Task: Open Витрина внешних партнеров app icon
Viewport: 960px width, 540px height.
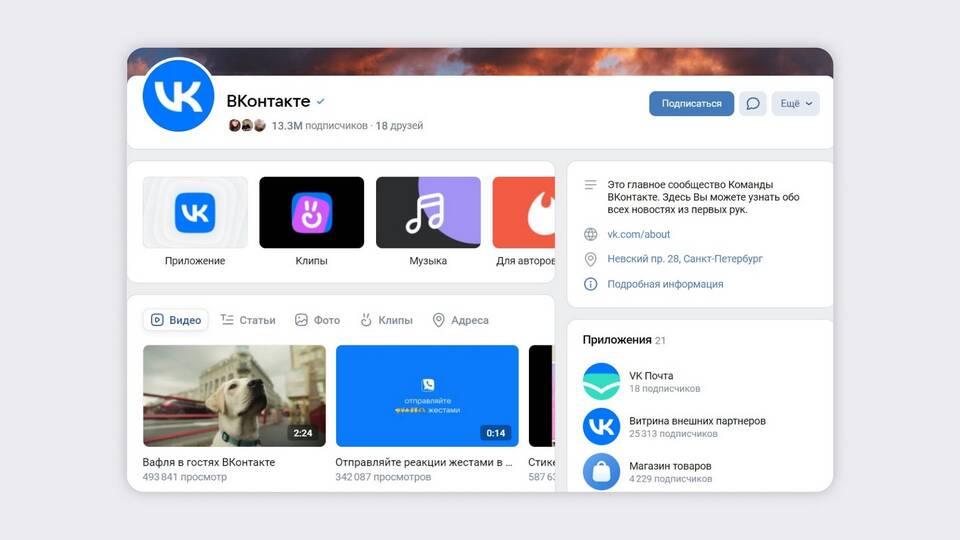Action: pos(601,427)
